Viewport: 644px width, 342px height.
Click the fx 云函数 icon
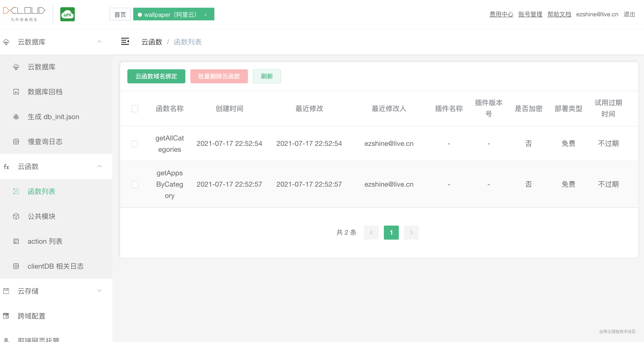point(6,167)
